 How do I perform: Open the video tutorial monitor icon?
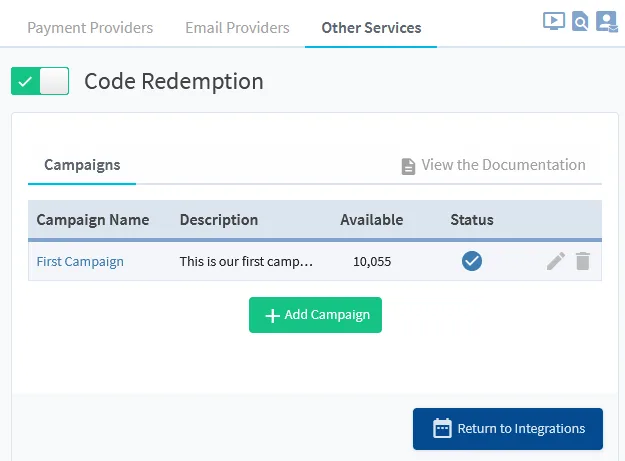tap(554, 21)
